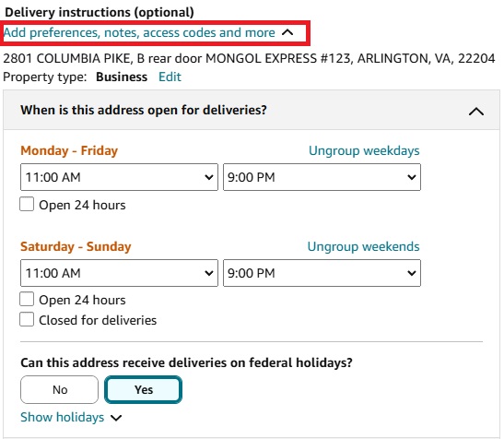Screen dimensions: 504x439
Task: Click the Ungroup weekdays link
Action: click(x=364, y=150)
